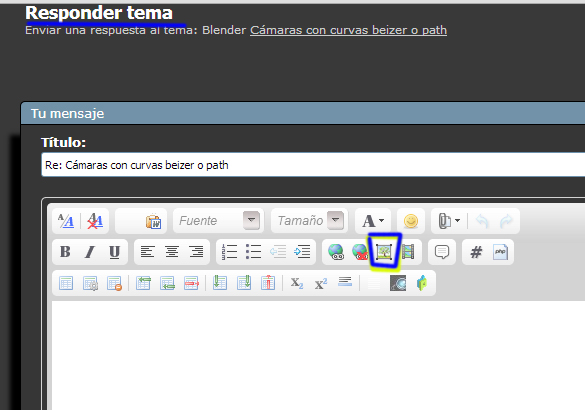Insert image icon
The height and width of the screenshot is (410, 585).
384,252
